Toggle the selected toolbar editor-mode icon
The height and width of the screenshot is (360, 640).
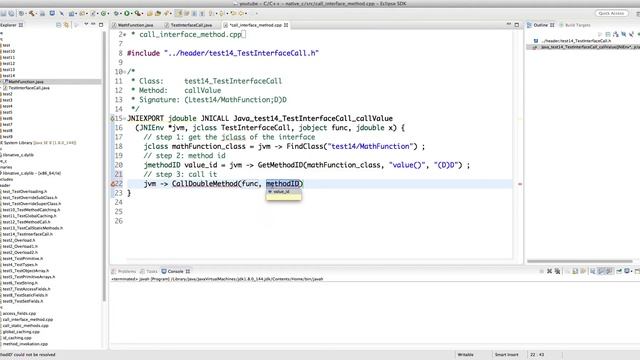179,13
